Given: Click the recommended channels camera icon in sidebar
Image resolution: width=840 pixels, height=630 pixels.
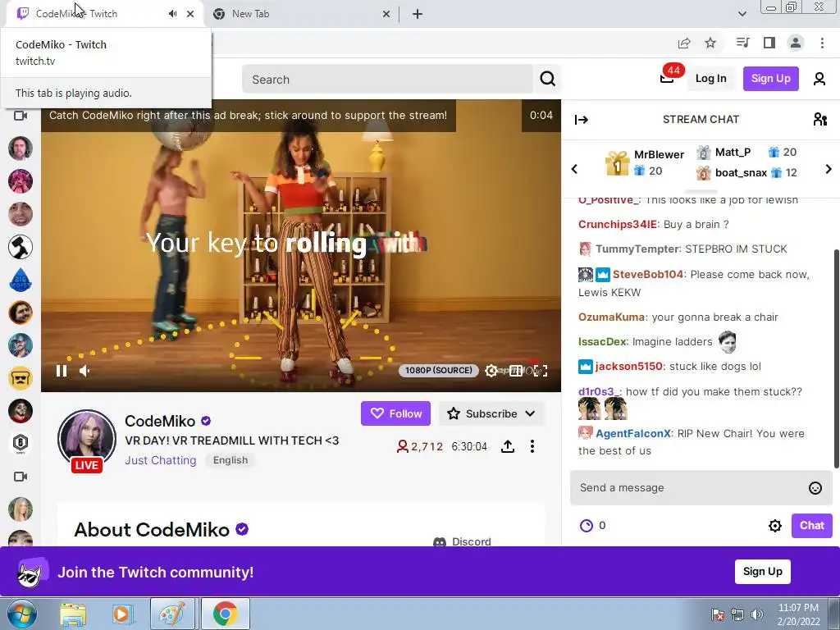Looking at the screenshot, I should tap(21, 477).
